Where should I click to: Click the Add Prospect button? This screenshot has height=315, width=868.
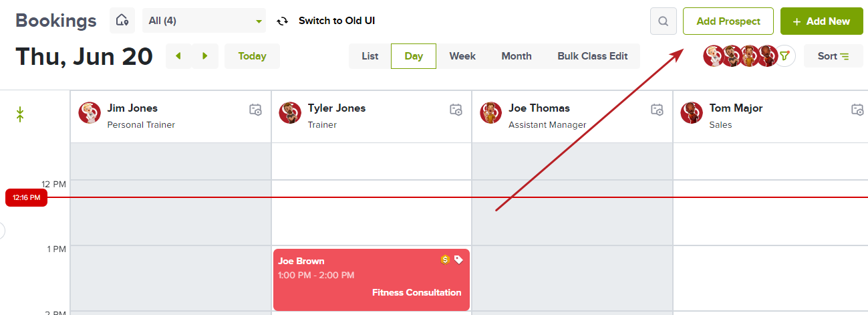(728, 21)
